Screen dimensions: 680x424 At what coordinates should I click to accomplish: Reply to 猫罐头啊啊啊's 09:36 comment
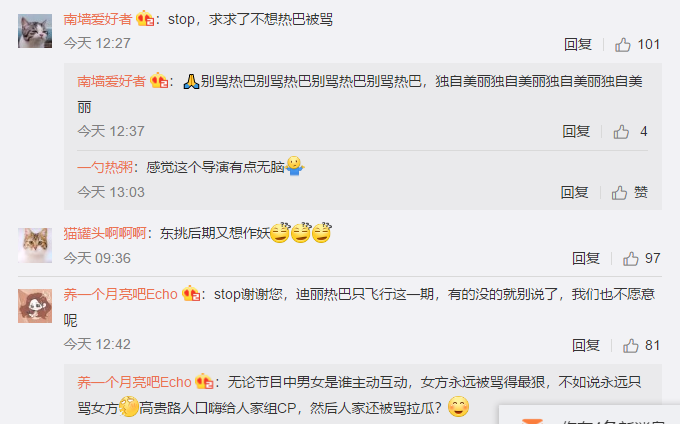(586, 259)
